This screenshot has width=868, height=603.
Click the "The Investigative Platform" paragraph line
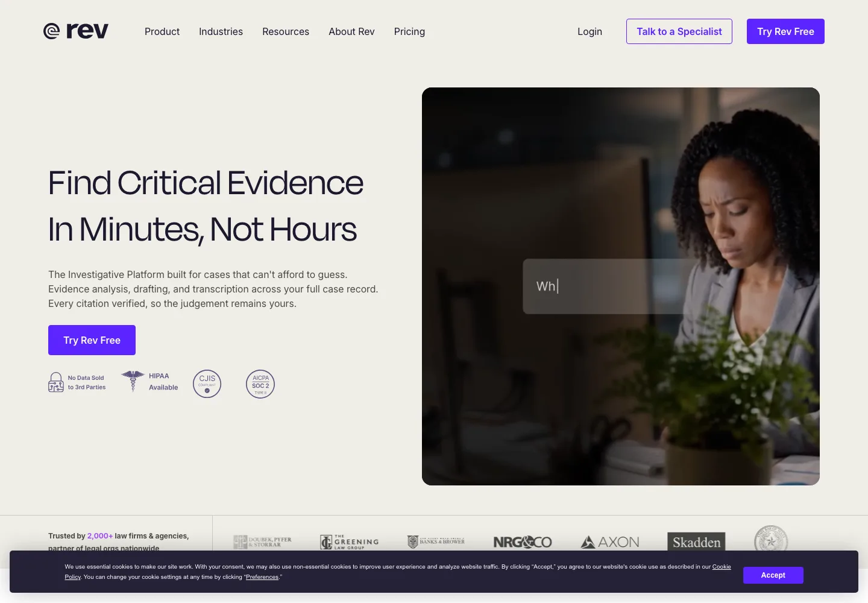click(x=198, y=274)
